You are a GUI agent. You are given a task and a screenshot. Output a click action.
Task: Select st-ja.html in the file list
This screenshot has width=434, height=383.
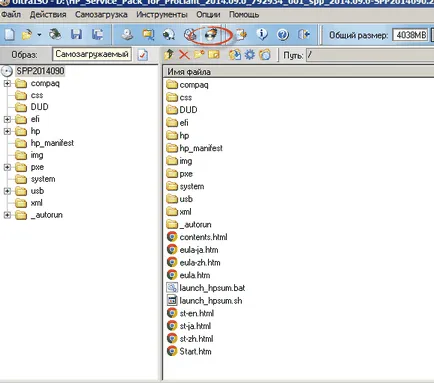(x=195, y=326)
